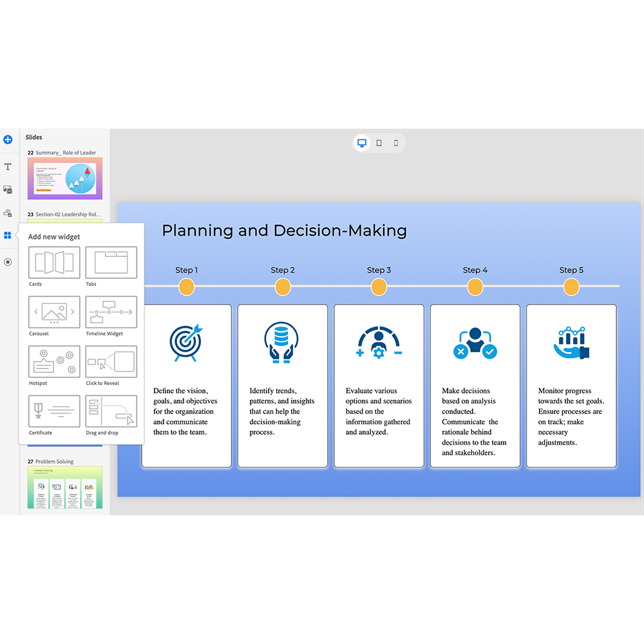Pick the Drag and drop widget
The image size is (644, 644).
111,412
